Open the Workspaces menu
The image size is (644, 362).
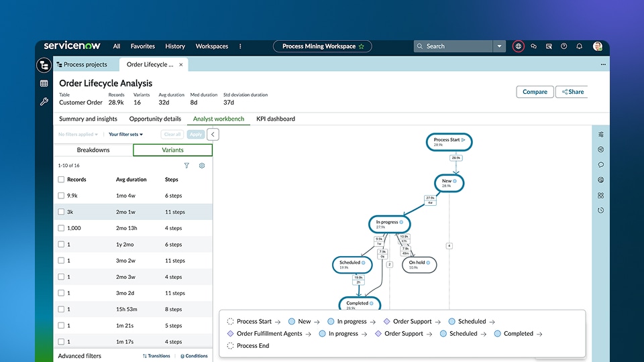[211, 46]
